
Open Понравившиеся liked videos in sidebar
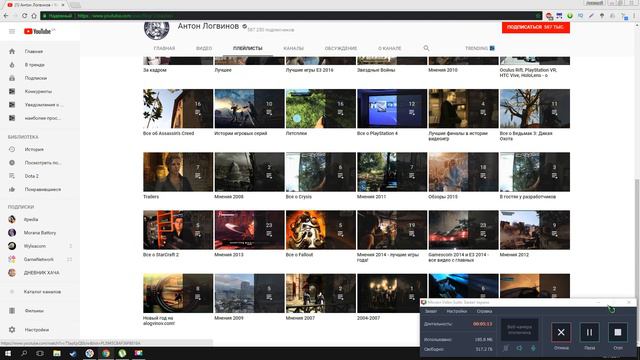42,189
